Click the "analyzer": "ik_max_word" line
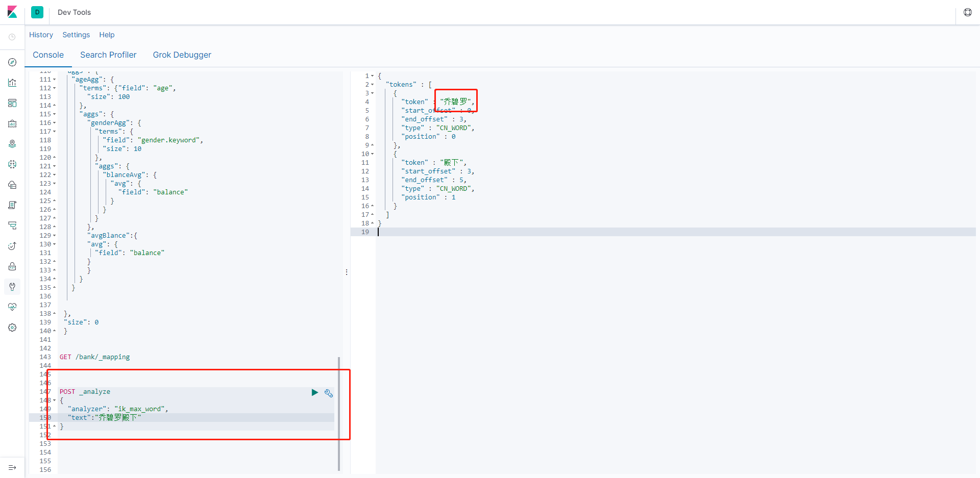980x478 pixels. (x=117, y=409)
